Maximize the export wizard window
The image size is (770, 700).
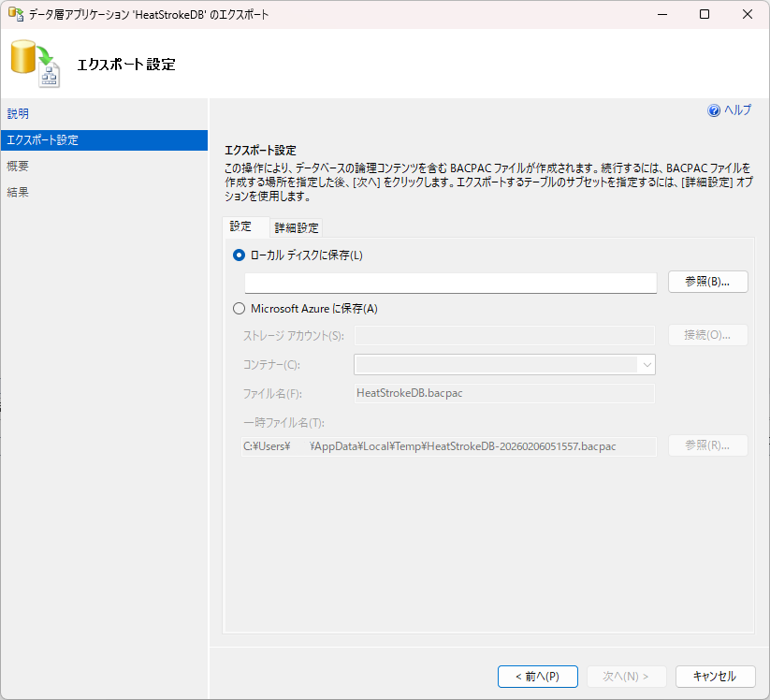pyautogui.click(x=705, y=14)
